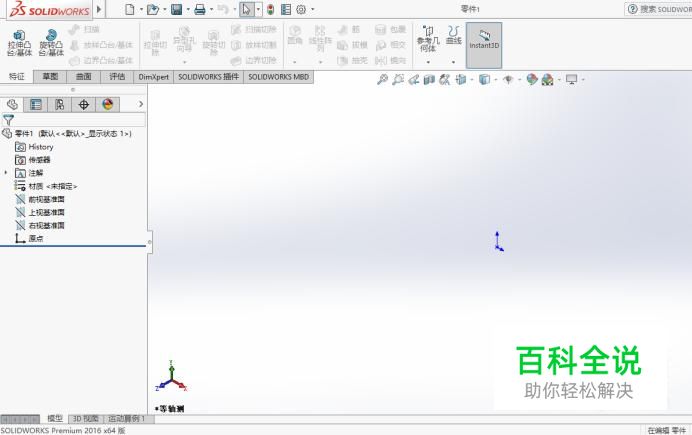This screenshot has width=692, height=435.
Task: Click the Display Style cube icon
Action: tap(485, 79)
